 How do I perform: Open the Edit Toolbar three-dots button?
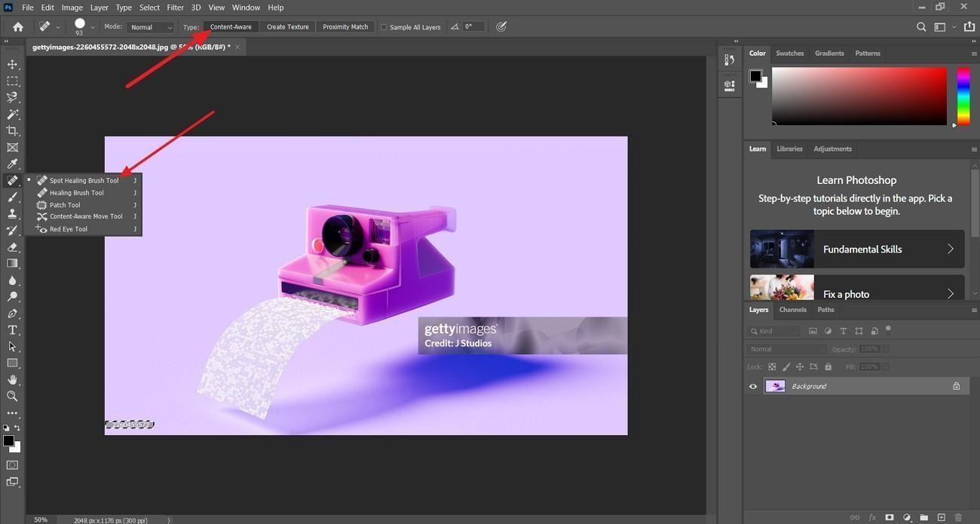coord(12,413)
